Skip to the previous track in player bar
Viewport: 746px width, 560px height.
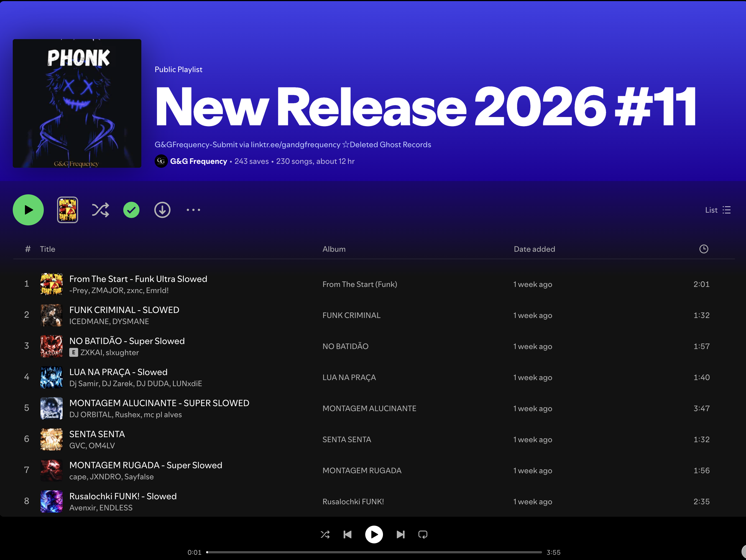tap(348, 534)
